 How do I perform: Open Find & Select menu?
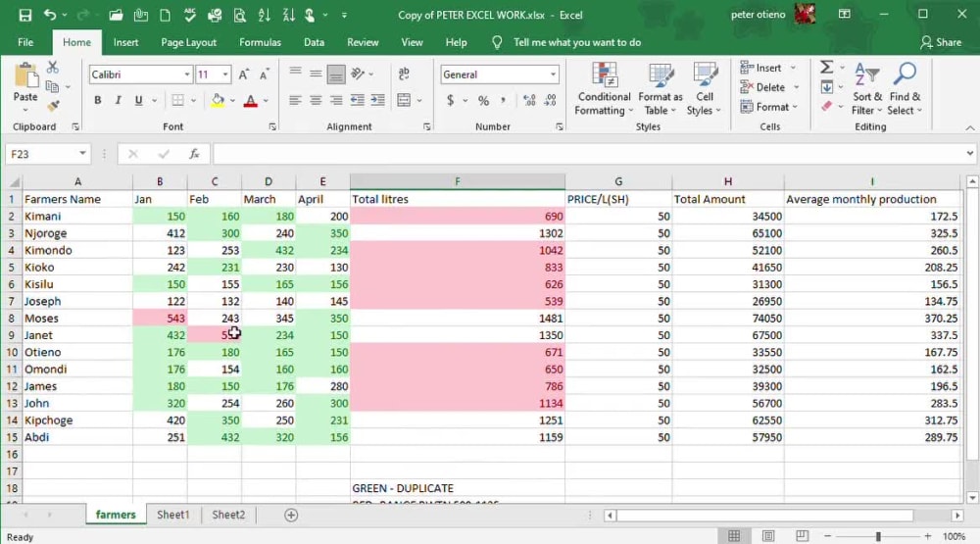(905, 89)
